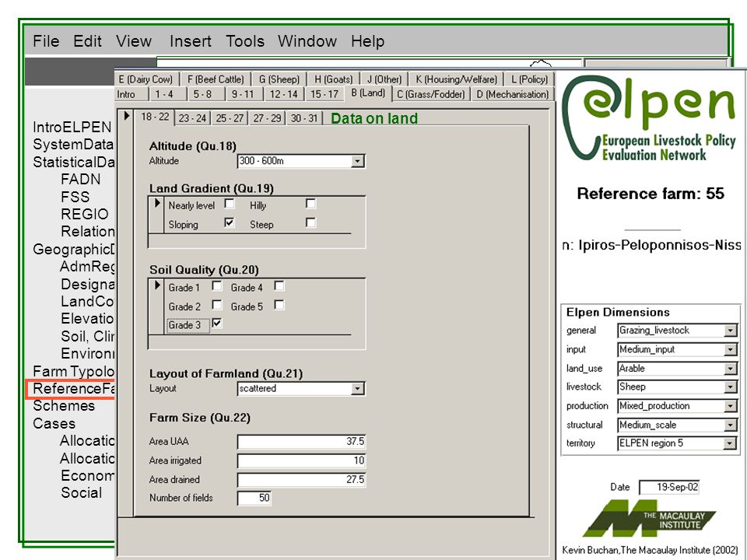Open the 9 - 11 questions tab
Viewport: 747px width, 560px height.
coord(243,94)
